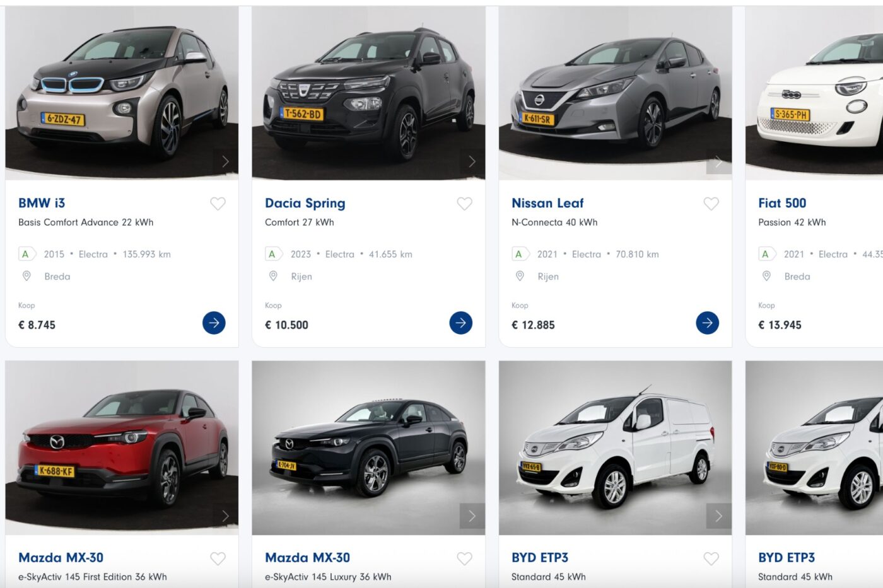883x588 pixels.
Task: Click the energy label A on the BMW i3 card
Action: [25, 254]
